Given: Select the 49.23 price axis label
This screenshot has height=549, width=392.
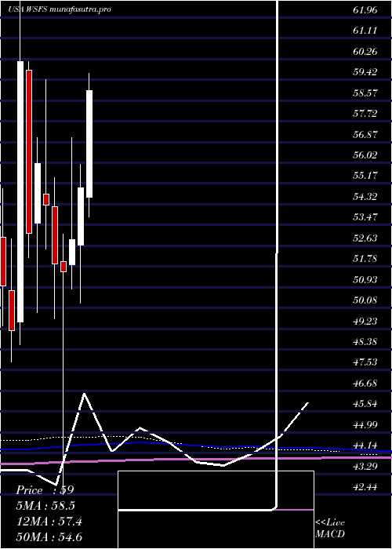Looking at the screenshot, I should click(365, 321).
